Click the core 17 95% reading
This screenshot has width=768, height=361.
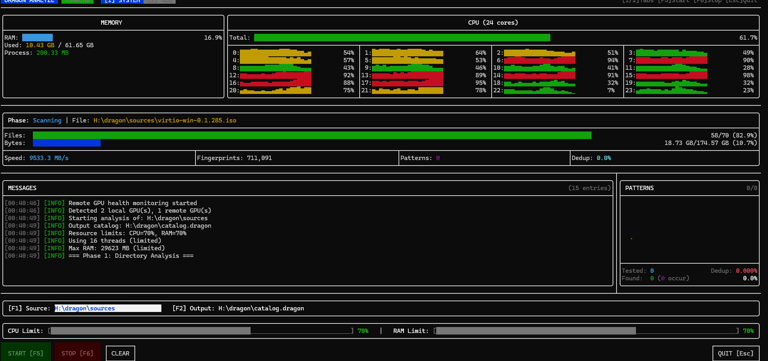pyautogui.click(x=480, y=83)
